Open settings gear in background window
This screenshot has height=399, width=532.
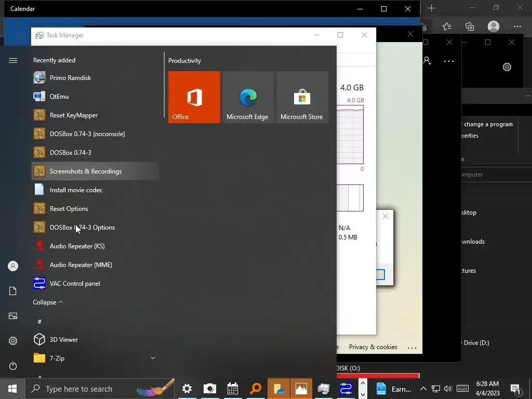(507, 67)
